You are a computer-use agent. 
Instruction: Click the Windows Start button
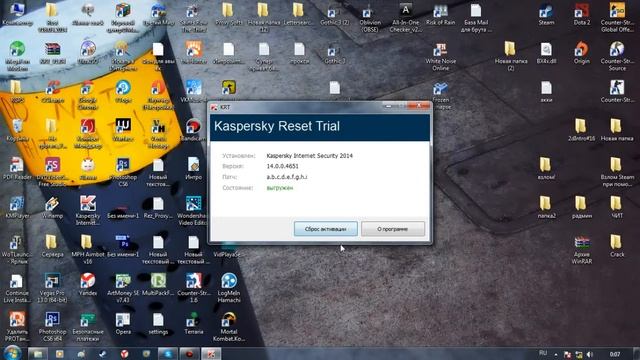point(13,353)
